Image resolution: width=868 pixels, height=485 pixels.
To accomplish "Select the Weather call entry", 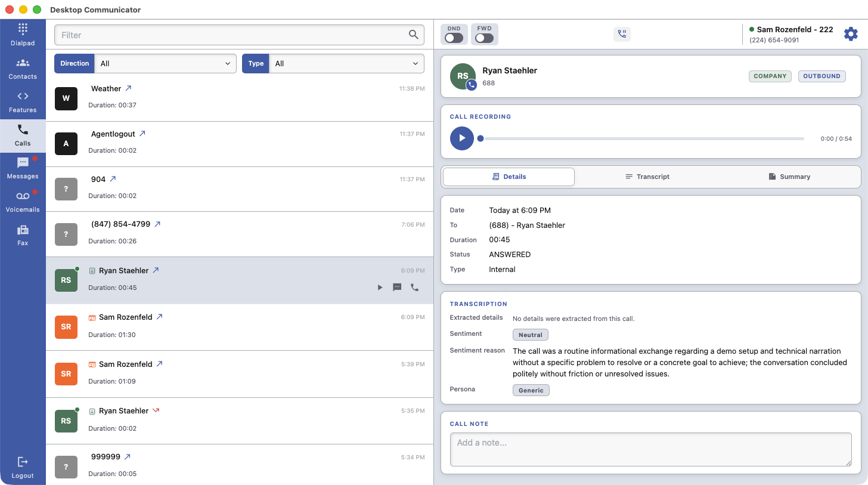I will 240,98.
